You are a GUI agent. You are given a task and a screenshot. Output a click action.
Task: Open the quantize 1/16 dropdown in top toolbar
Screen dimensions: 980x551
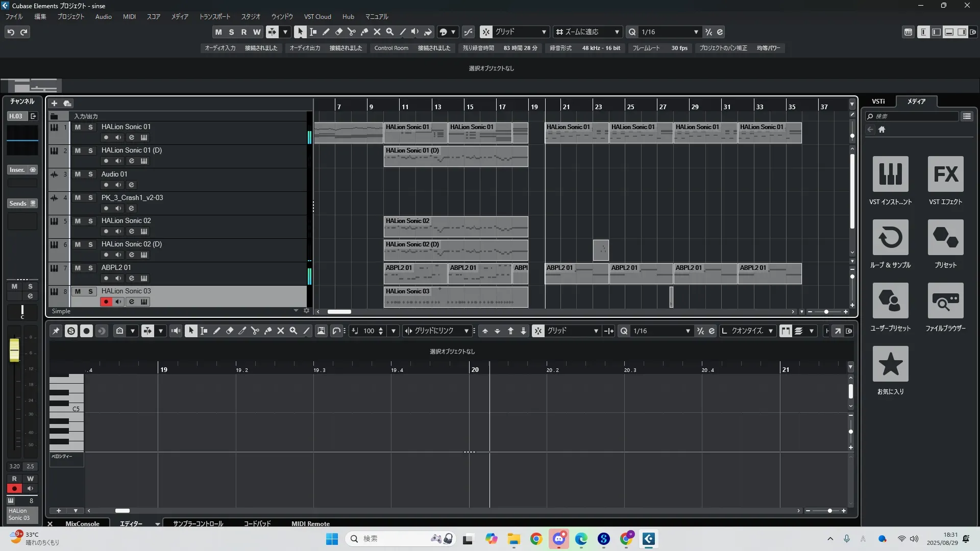696,32
